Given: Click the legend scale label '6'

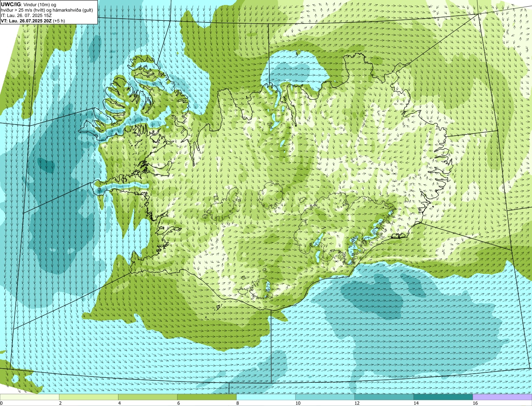Looking at the screenshot, I should [x=178, y=403].
